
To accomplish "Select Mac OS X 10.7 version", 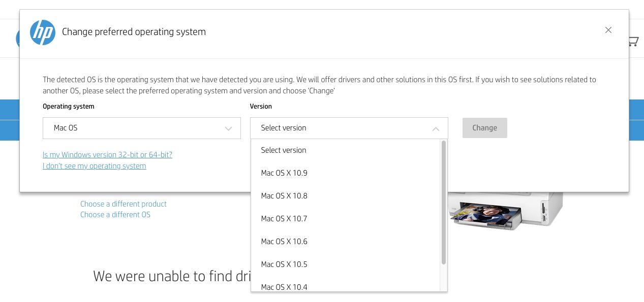I will pyautogui.click(x=284, y=219).
